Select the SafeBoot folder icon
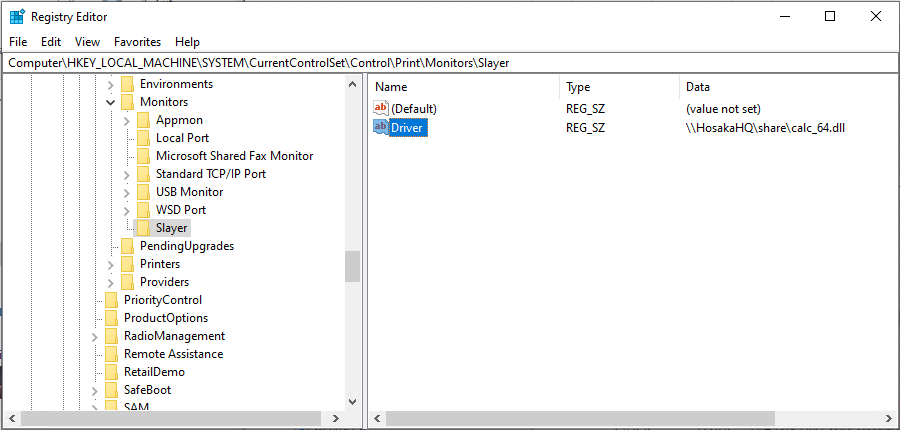 click(x=111, y=390)
